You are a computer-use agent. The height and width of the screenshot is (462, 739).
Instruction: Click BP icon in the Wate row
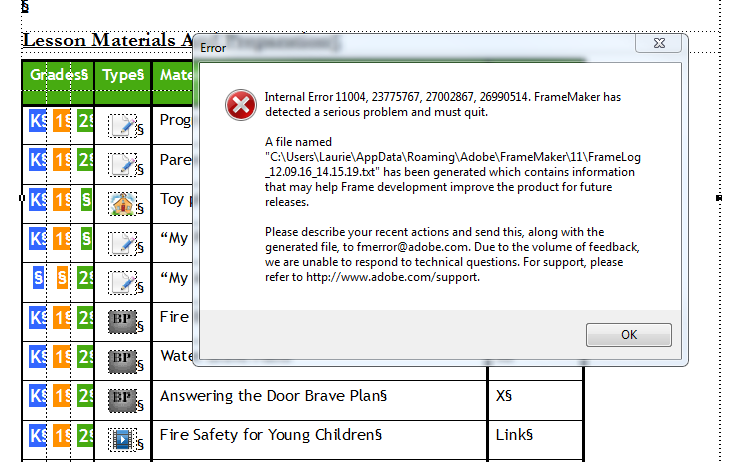tap(123, 362)
